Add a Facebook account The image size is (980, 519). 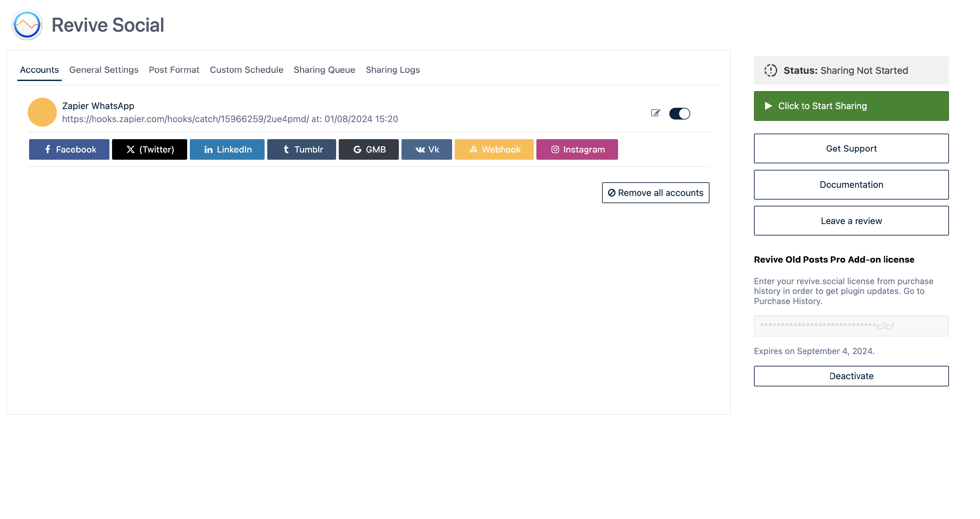tap(69, 149)
